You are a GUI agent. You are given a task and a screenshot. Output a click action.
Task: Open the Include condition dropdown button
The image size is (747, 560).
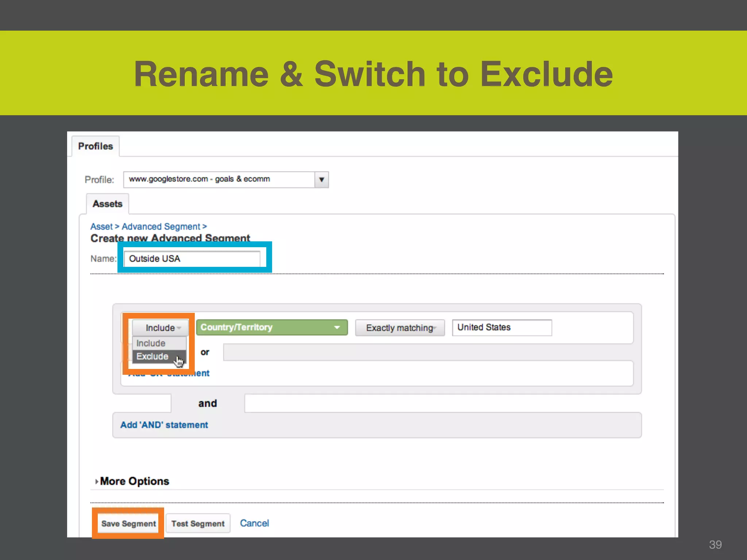point(160,328)
